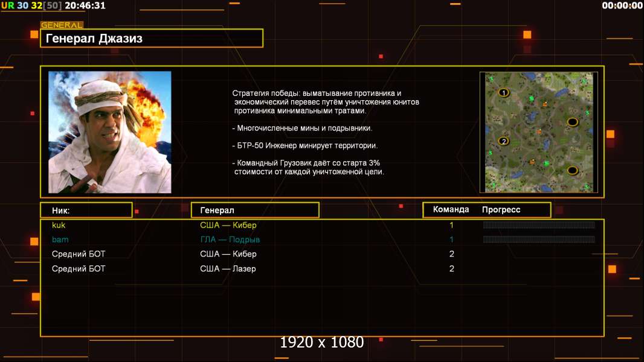
Task: Click the yellow 'GENERAL' label
Action: 62,25
